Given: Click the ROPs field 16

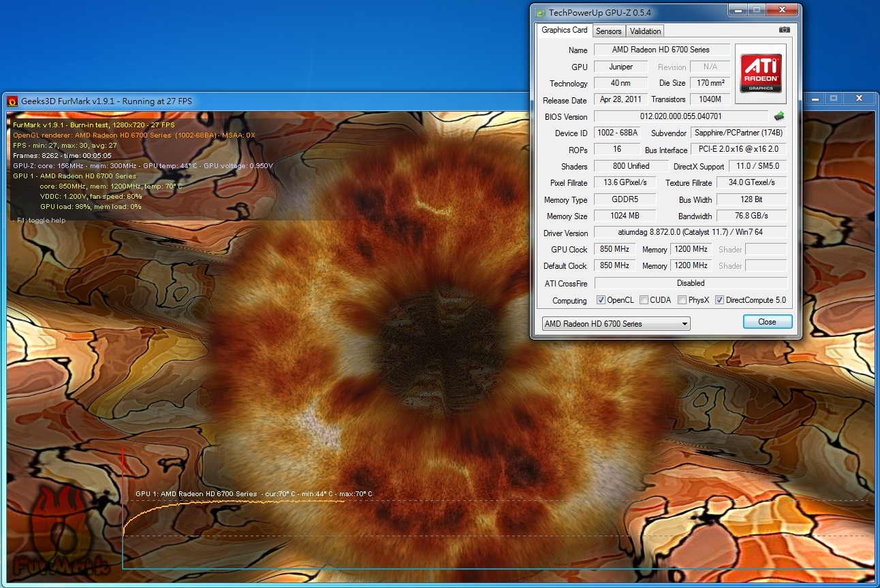Looking at the screenshot, I should (x=616, y=149).
